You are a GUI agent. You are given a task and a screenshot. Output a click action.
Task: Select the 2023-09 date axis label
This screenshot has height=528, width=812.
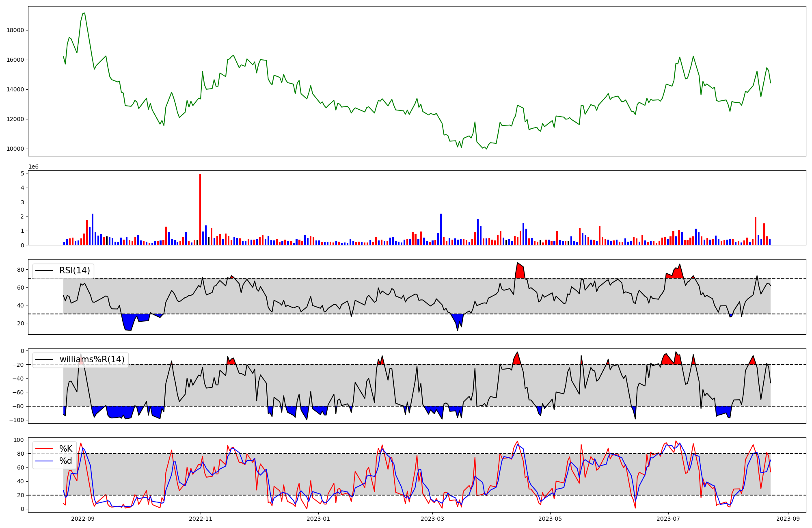pos(788,518)
